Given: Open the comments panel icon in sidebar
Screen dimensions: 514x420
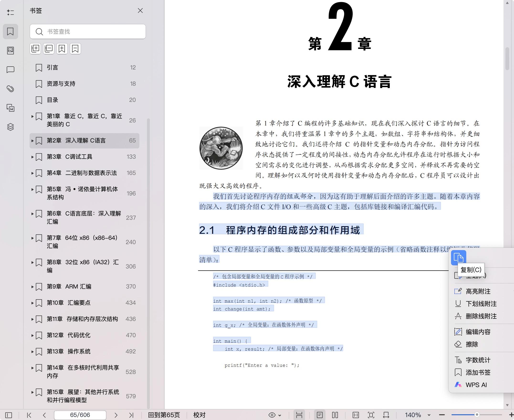Looking at the screenshot, I should (x=10, y=70).
